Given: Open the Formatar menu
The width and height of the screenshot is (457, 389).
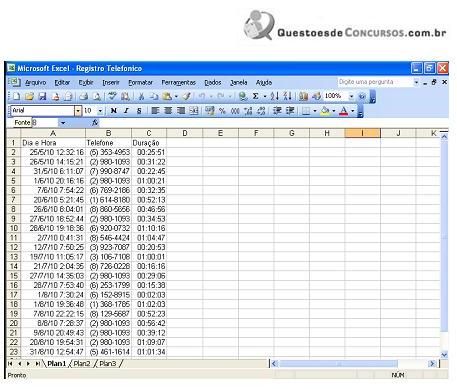Looking at the screenshot, I should 140,82.
